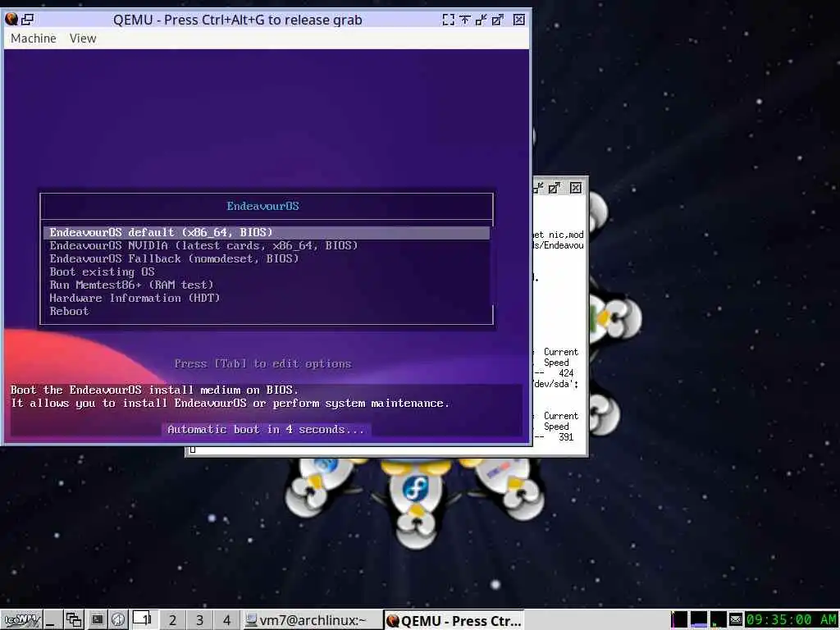Minimize the QEMU window via inward-arrow icon

481,20
